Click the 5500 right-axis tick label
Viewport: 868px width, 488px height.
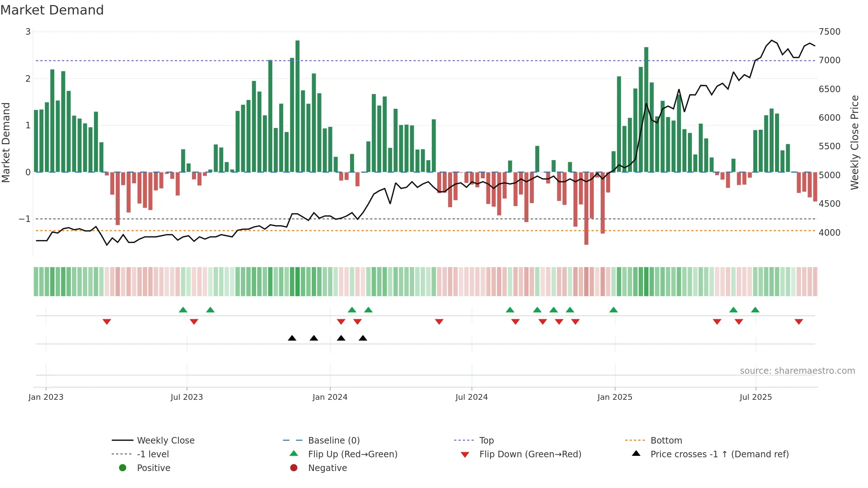point(830,146)
